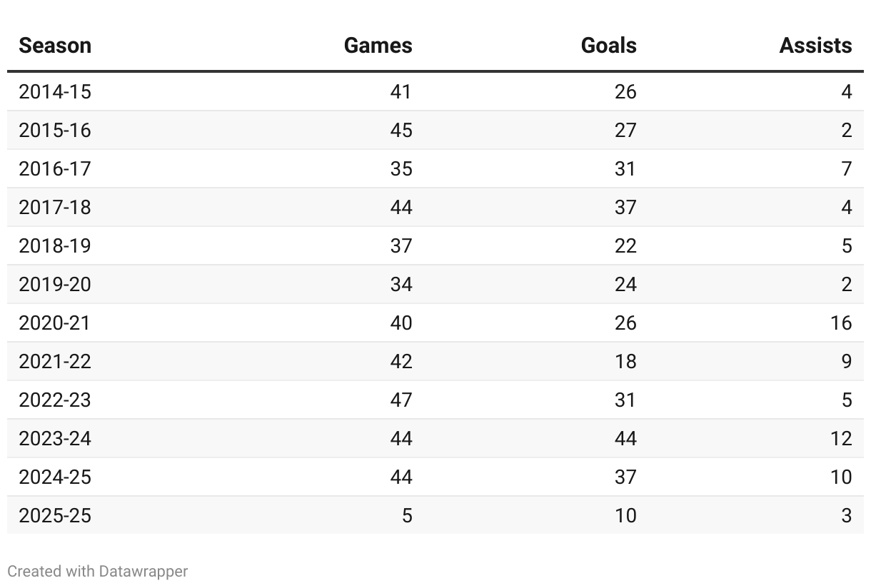
Task: Open the Created with Datawrapper link
Action: (x=98, y=572)
